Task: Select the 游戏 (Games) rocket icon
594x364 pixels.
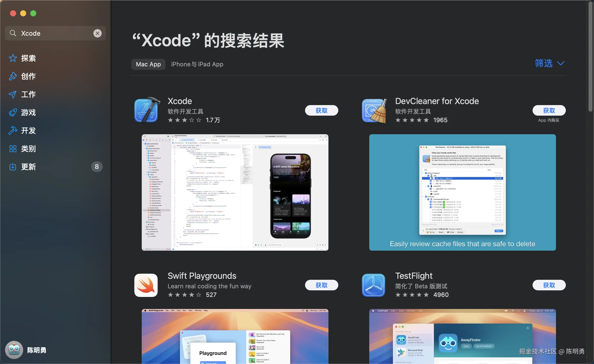Action: click(13, 113)
